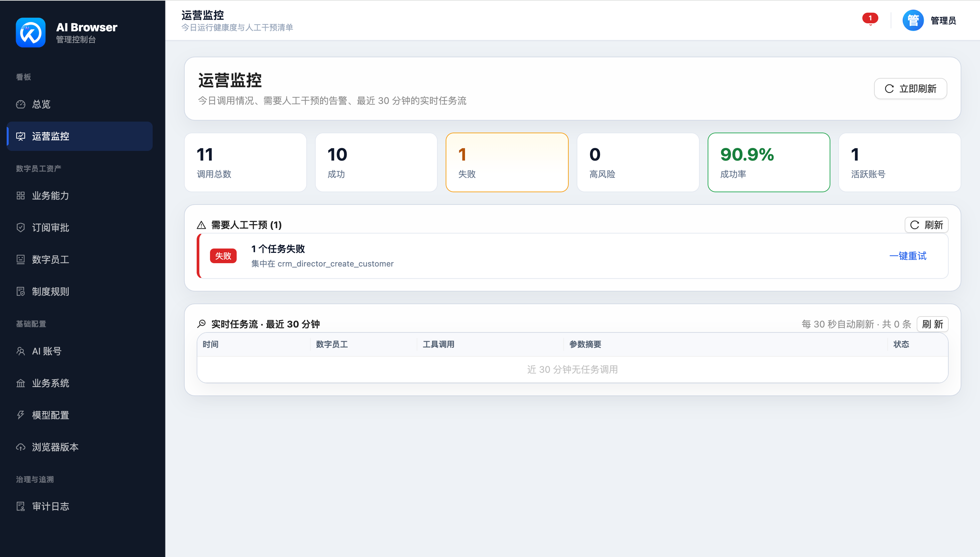The height and width of the screenshot is (557, 980).
Task: Open 模型配置 page
Action: (x=80, y=415)
